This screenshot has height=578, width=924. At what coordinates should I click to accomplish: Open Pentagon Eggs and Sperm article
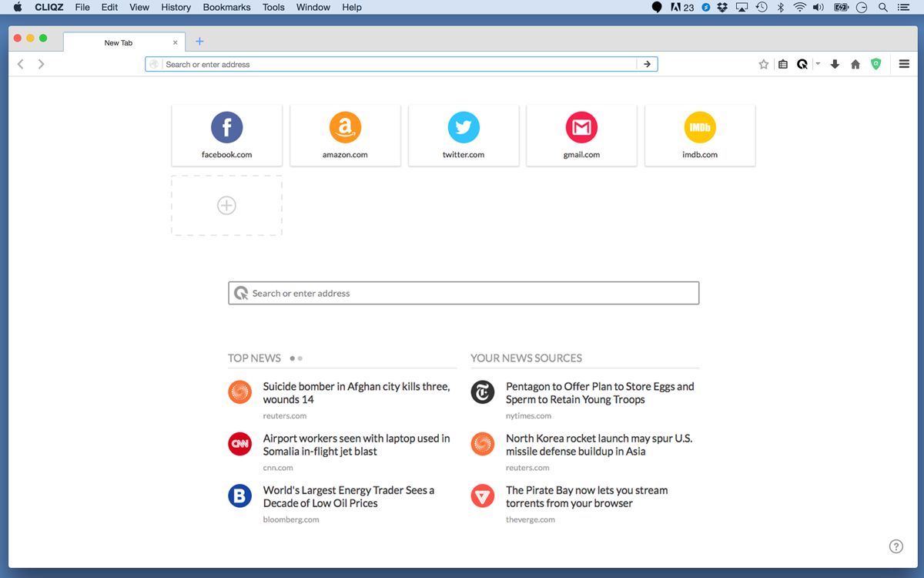pos(600,393)
